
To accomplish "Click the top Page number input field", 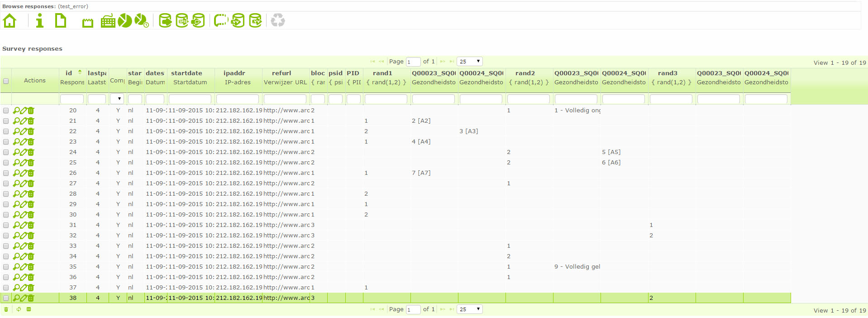I will (413, 62).
